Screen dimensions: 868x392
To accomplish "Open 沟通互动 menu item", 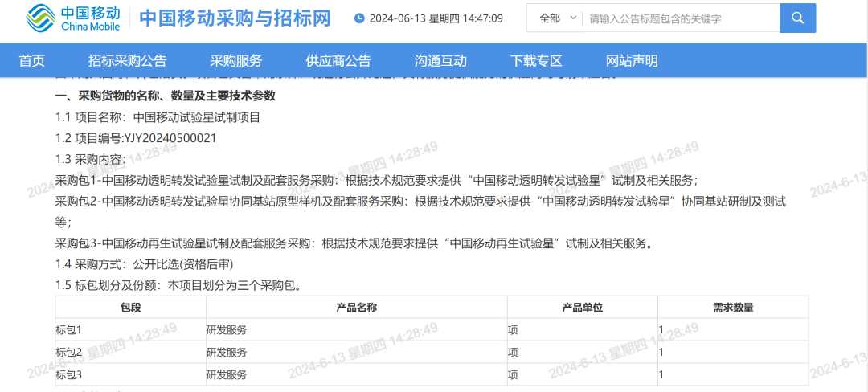I will [440, 61].
